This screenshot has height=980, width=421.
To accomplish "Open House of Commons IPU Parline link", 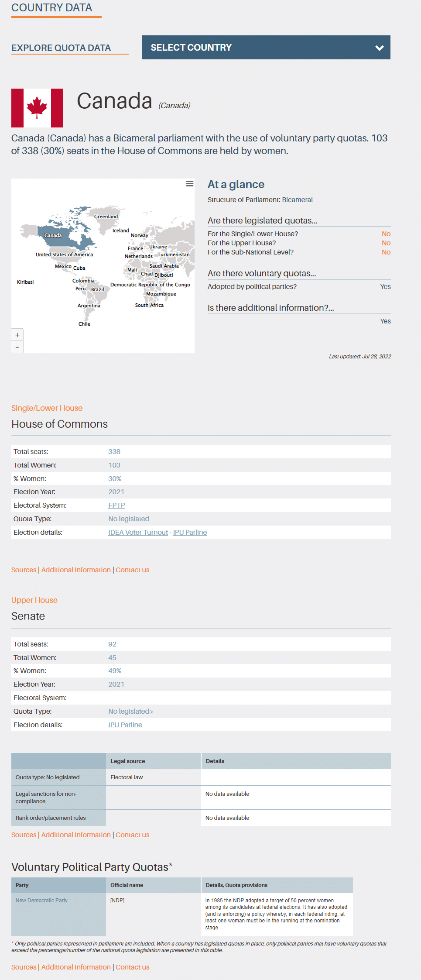I will [190, 532].
